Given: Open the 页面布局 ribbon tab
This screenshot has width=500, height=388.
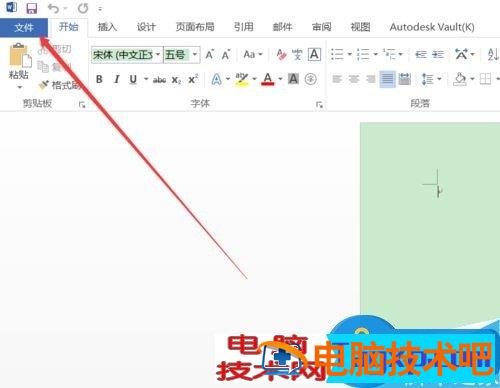Looking at the screenshot, I should (195, 27).
